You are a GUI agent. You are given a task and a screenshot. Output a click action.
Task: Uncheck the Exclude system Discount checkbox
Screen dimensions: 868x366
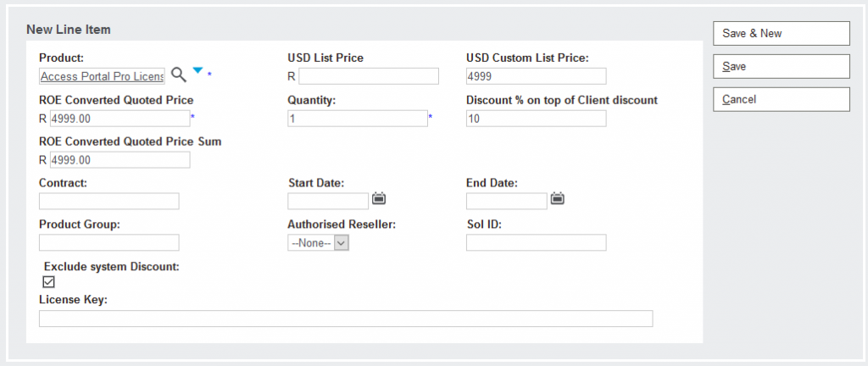click(x=48, y=282)
